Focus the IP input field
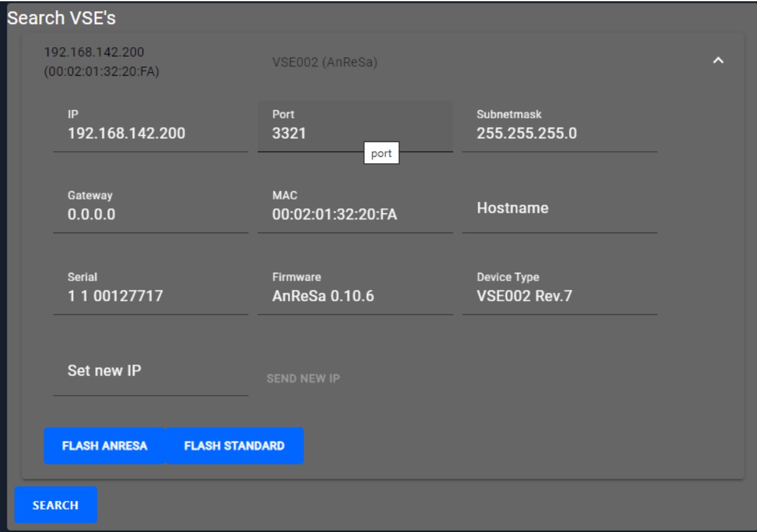The image size is (757, 532). pos(150,133)
